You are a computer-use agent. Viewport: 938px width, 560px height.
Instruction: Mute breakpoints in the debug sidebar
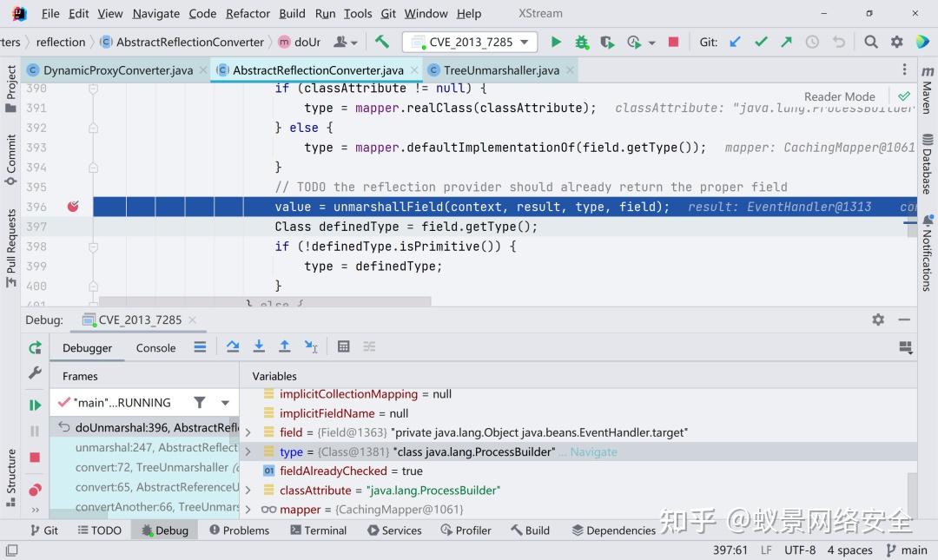click(36, 488)
